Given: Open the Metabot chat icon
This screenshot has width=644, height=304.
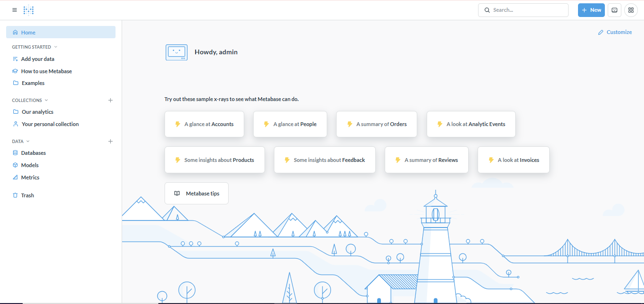Looking at the screenshot, I should pyautogui.click(x=614, y=10).
